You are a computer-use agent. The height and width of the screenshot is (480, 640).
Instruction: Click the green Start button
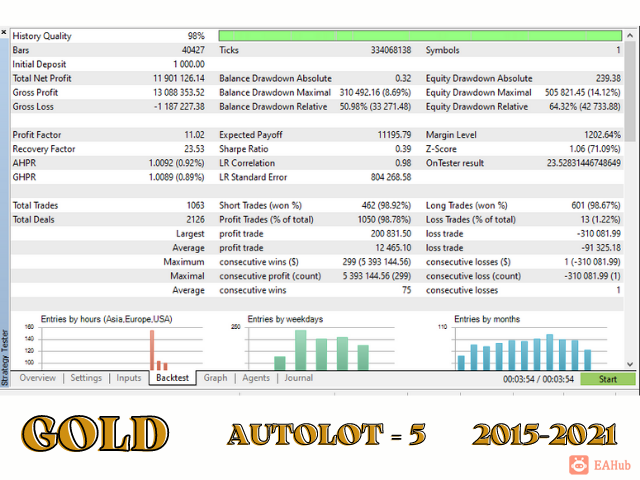coord(608,379)
